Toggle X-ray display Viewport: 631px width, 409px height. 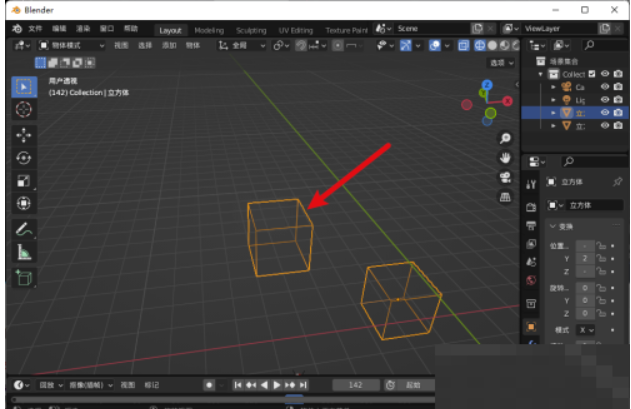coord(463,45)
